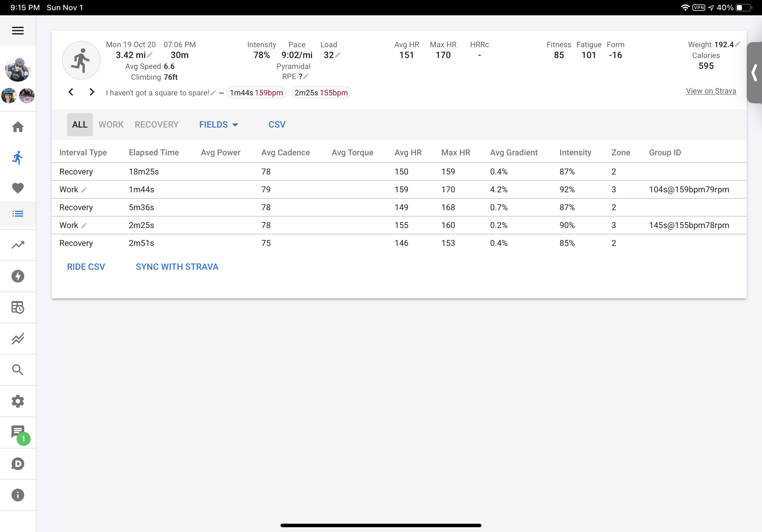Open the fitness trend sidebar icon

point(18,245)
